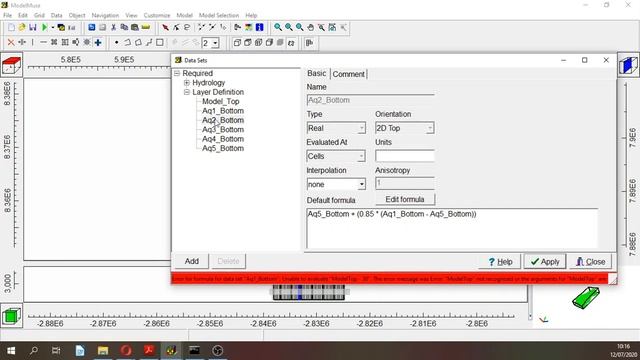Select Aq4_Bottom in the tree
Screen dimensions: 640x360
click(x=223, y=139)
